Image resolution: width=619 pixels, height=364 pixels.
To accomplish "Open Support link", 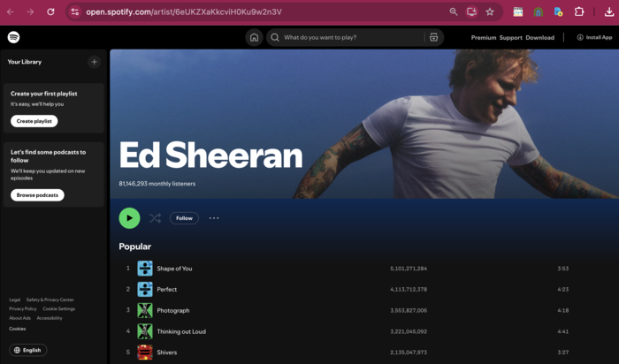I will coord(511,37).
